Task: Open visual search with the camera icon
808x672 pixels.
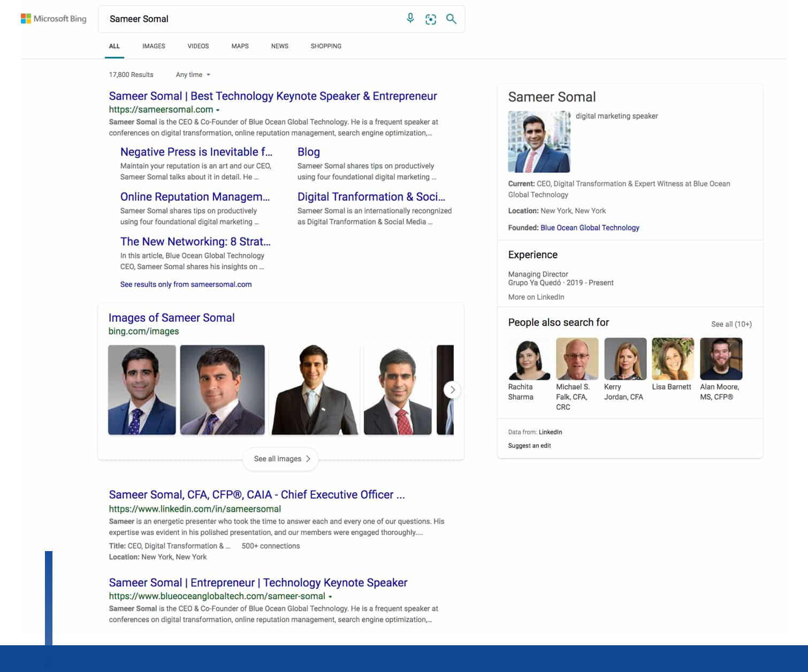Action: pyautogui.click(x=431, y=19)
